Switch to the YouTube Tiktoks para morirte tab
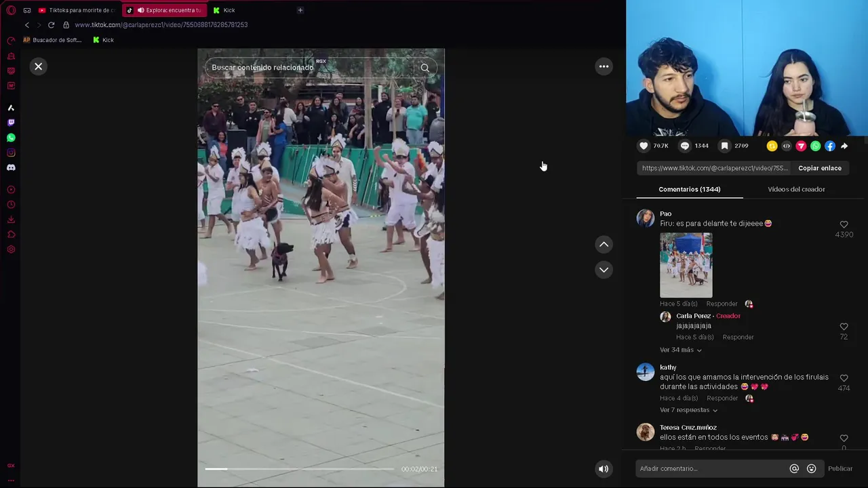868x488 pixels. coord(77,10)
